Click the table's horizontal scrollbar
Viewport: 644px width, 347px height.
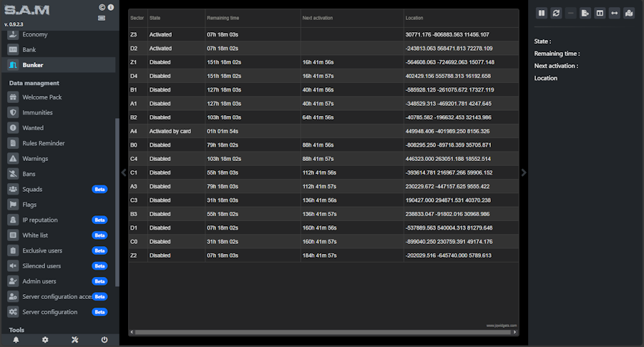point(322,332)
